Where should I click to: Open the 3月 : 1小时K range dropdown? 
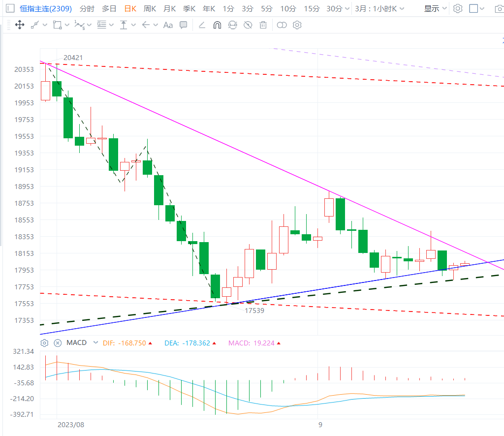tap(379, 9)
